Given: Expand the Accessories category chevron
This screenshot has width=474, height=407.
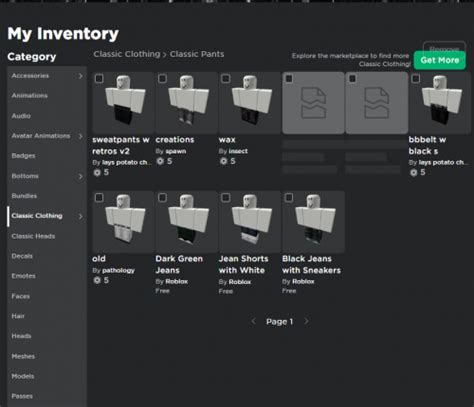Looking at the screenshot, I should pyautogui.click(x=80, y=76).
